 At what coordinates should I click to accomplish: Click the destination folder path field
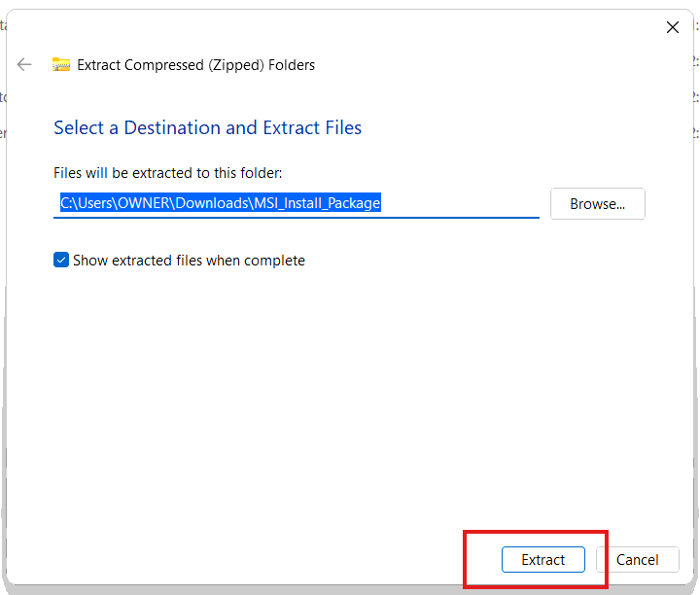297,203
